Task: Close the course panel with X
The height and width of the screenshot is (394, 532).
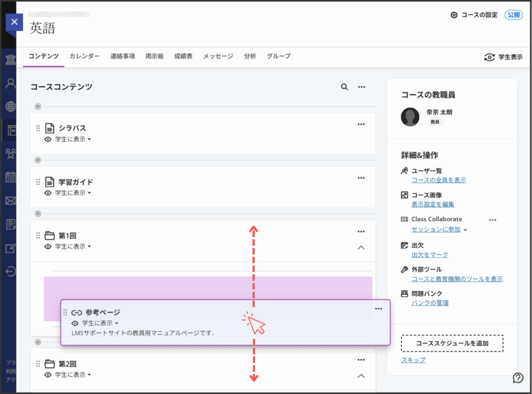Action: click(14, 22)
